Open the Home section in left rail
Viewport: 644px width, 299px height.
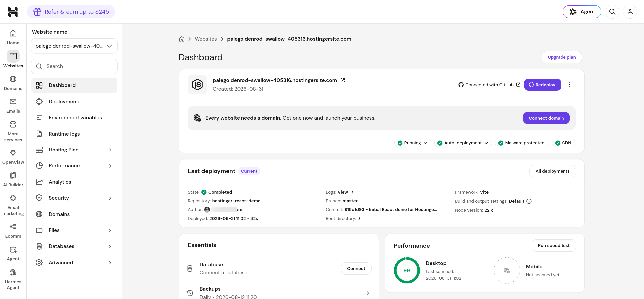[x=13, y=37]
